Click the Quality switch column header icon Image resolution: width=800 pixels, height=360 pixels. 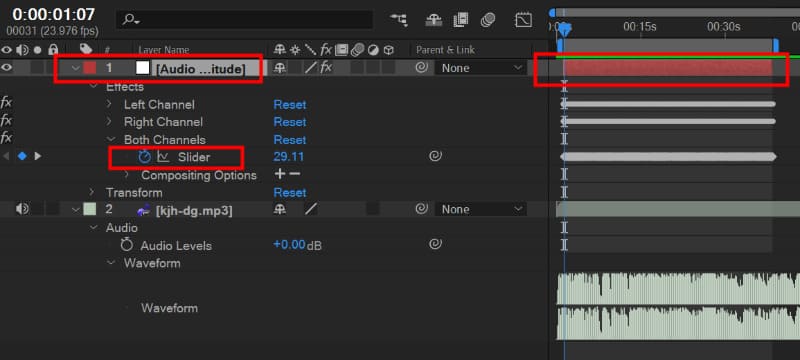310,49
